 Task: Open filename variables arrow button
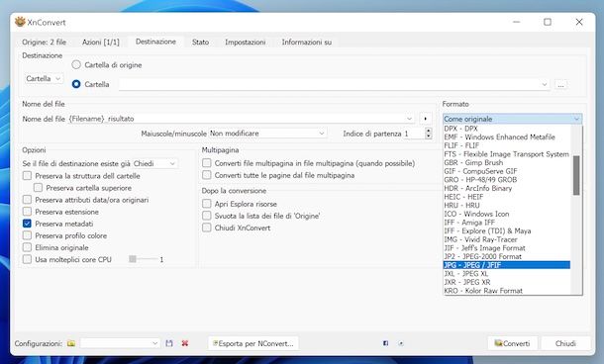(425, 119)
